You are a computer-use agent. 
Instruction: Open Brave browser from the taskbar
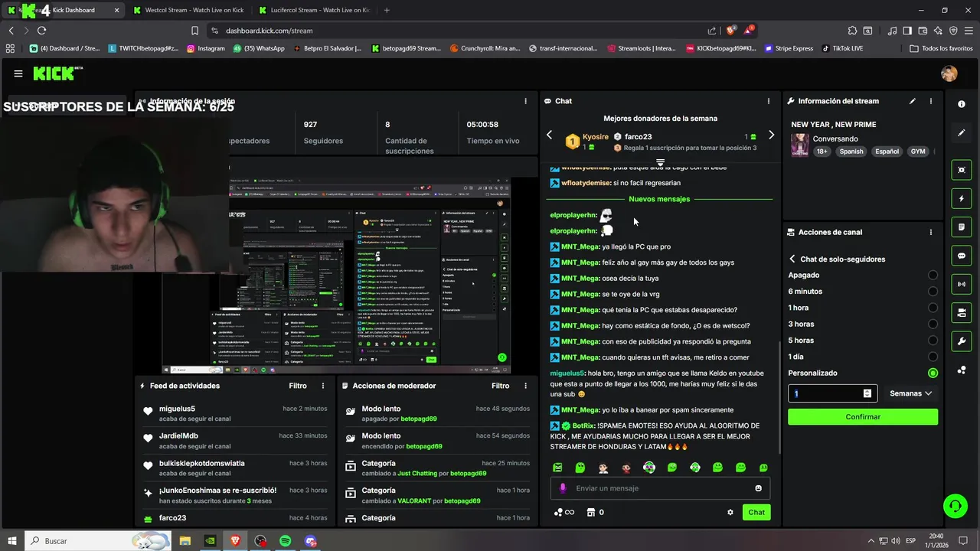(235, 541)
